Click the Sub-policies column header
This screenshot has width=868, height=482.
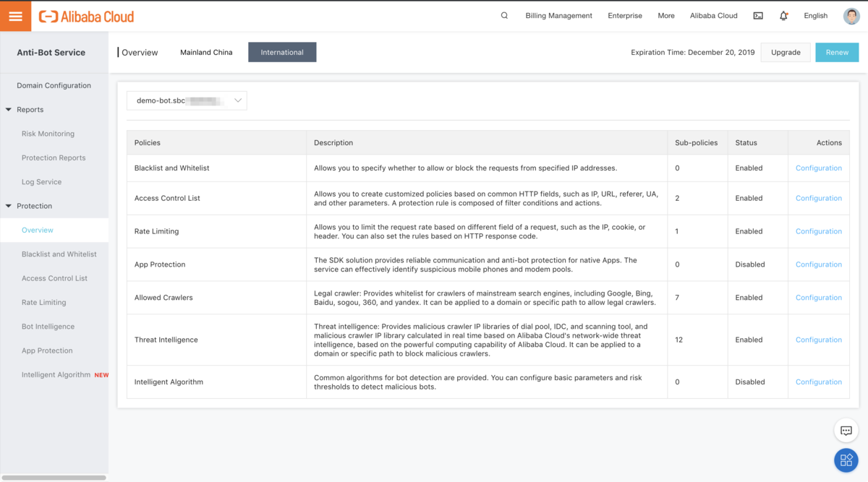pos(697,142)
